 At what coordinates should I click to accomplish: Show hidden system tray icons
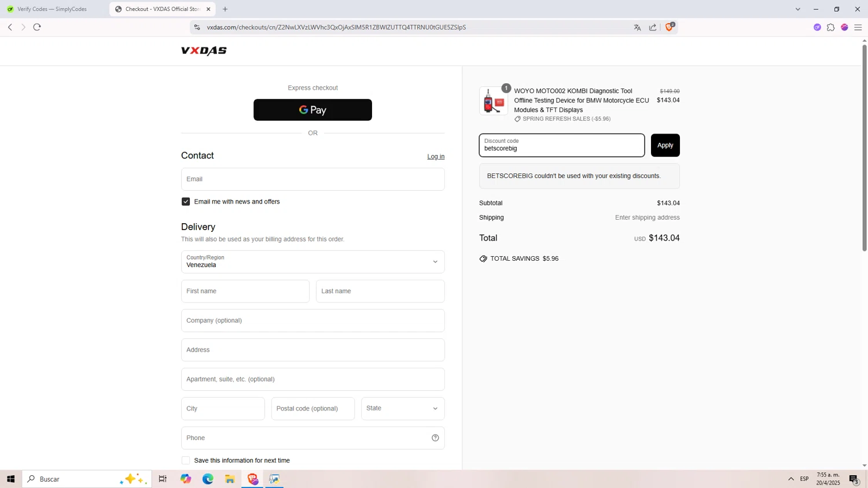click(x=790, y=479)
